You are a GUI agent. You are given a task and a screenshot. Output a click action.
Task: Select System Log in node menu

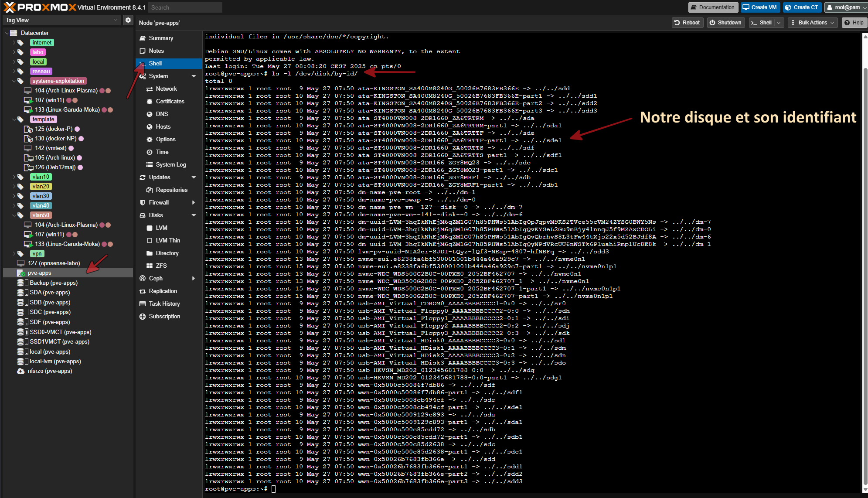[x=170, y=165]
